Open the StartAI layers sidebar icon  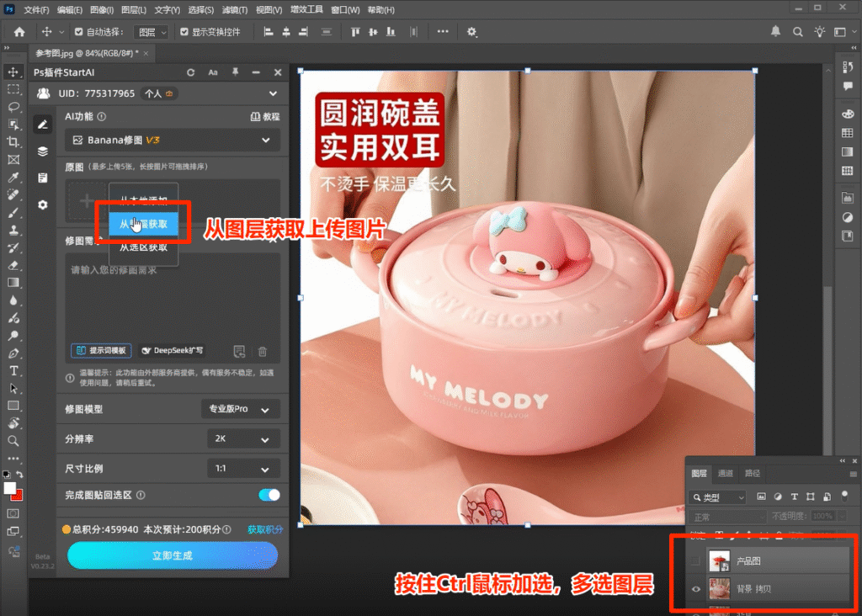43,151
